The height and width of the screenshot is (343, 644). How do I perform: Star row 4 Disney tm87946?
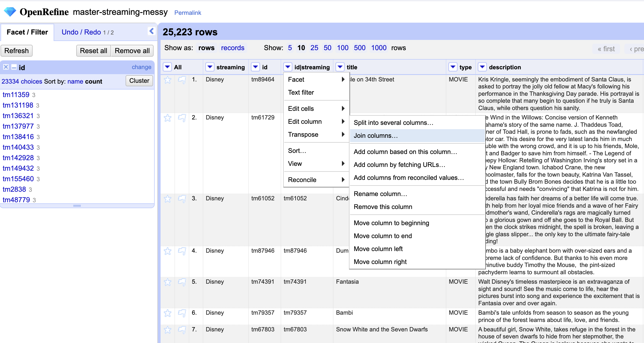(x=168, y=251)
